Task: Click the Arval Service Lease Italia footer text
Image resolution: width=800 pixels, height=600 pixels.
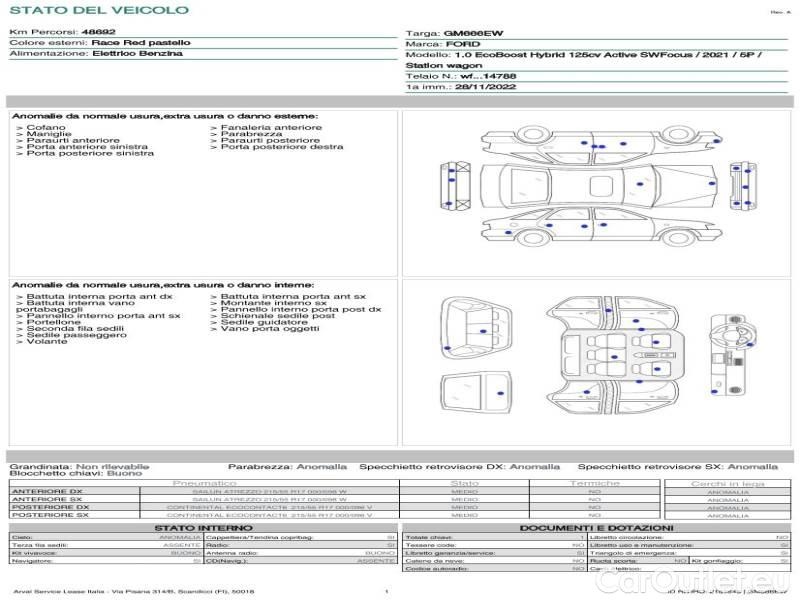Action: pyautogui.click(x=132, y=592)
